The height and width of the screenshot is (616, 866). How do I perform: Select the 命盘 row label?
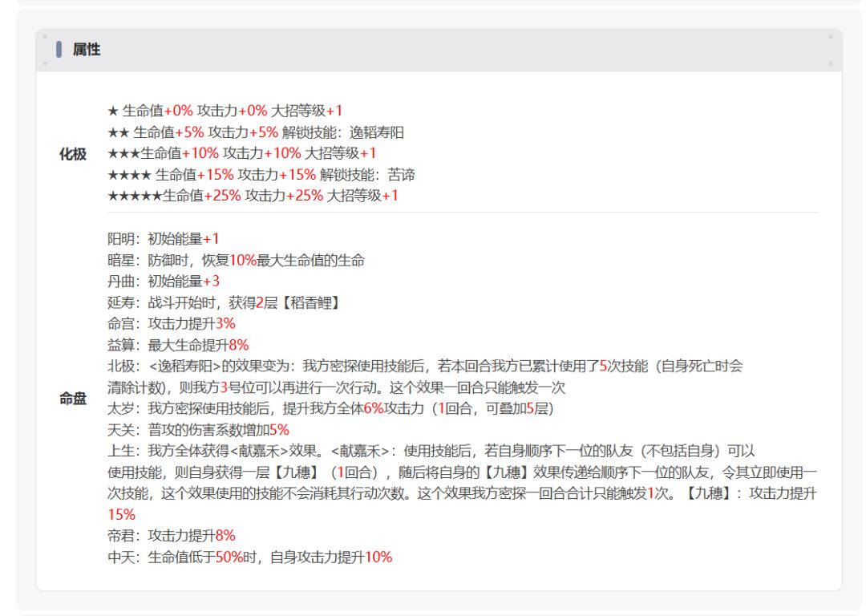(73, 399)
